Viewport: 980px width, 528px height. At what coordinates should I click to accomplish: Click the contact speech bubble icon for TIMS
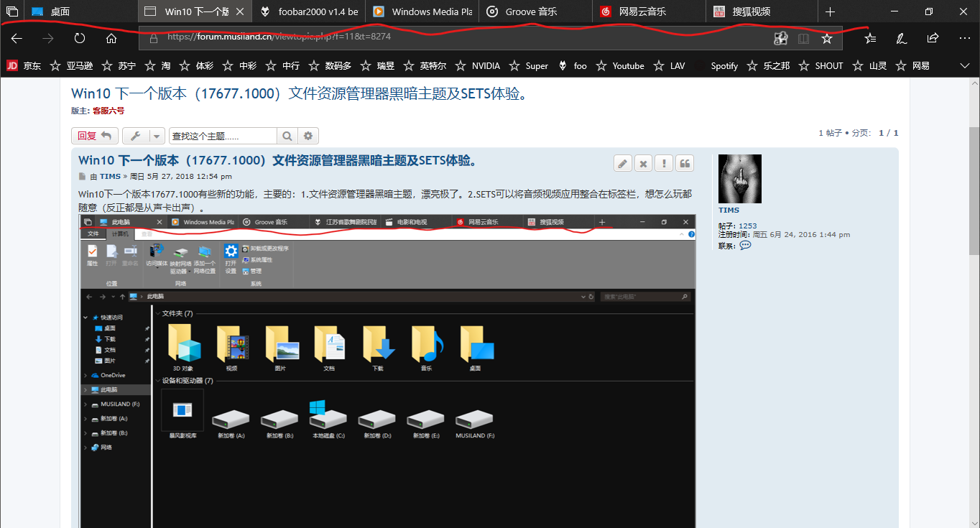(x=745, y=245)
